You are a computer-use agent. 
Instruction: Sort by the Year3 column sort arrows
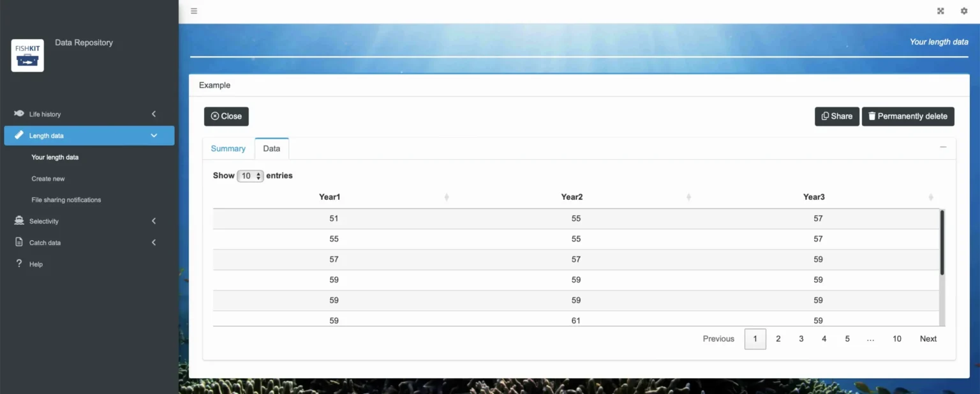pyautogui.click(x=931, y=197)
